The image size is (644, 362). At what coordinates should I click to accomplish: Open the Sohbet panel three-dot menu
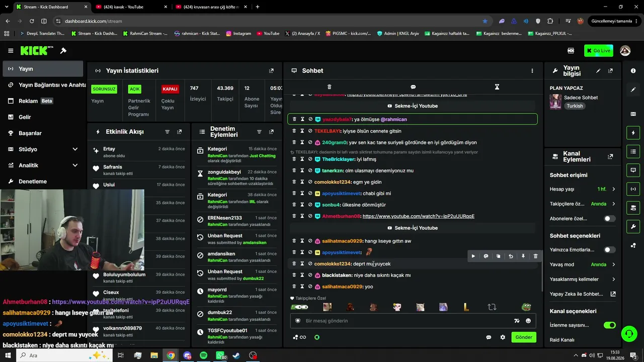click(x=532, y=71)
